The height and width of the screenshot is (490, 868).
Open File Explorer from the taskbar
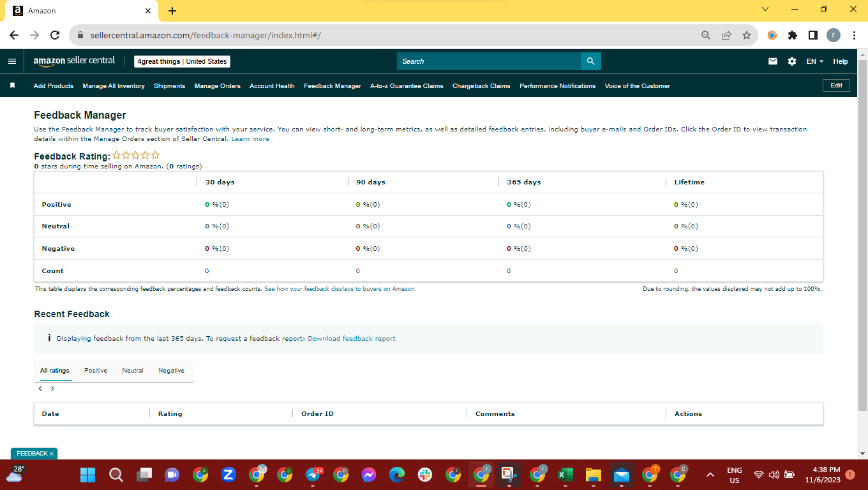pos(594,475)
